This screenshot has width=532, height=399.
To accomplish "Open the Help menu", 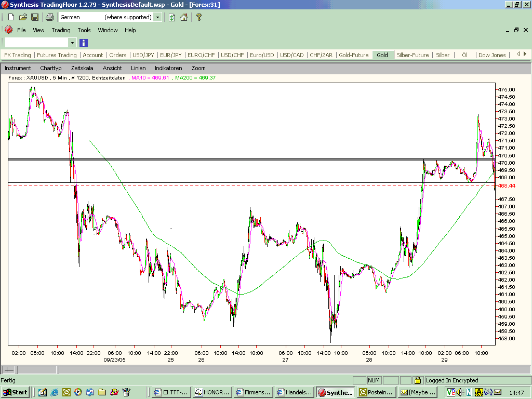I will coord(130,30).
